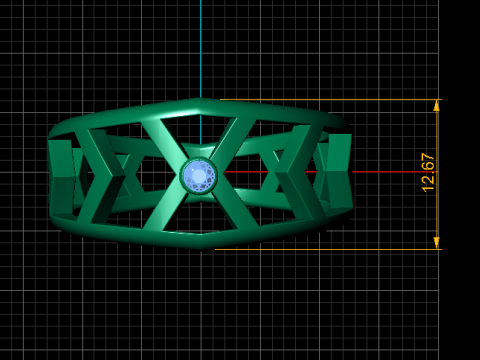The height and width of the screenshot is (360, 480).
Task: Click the lower dimension arrowhead
Action: (x=436, y=242)
